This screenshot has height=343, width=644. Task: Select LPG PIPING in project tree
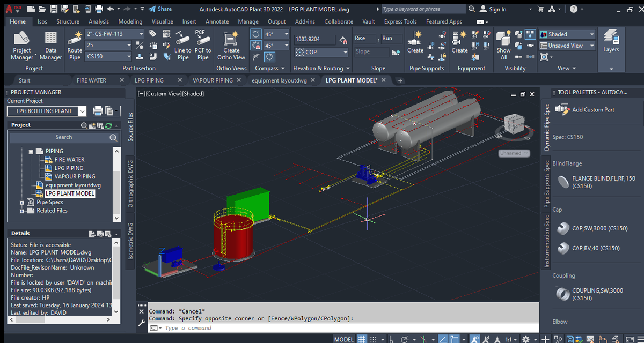(x=69, y=168)
